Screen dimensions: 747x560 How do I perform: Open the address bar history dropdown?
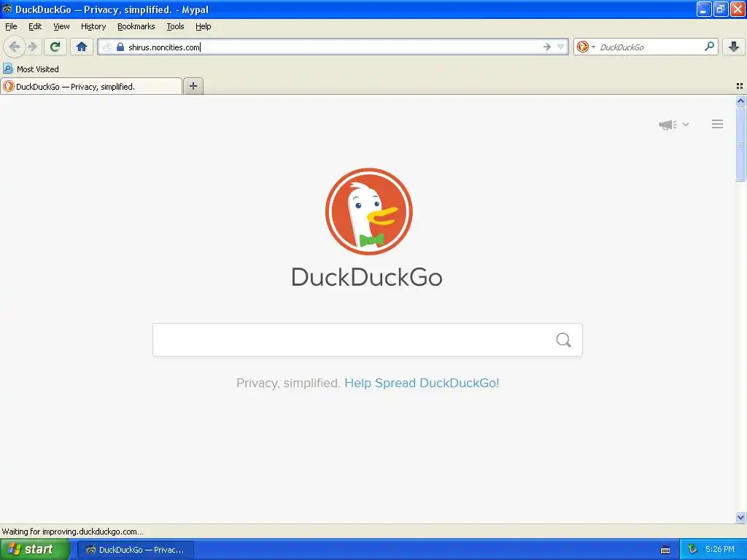coord(561,47)
